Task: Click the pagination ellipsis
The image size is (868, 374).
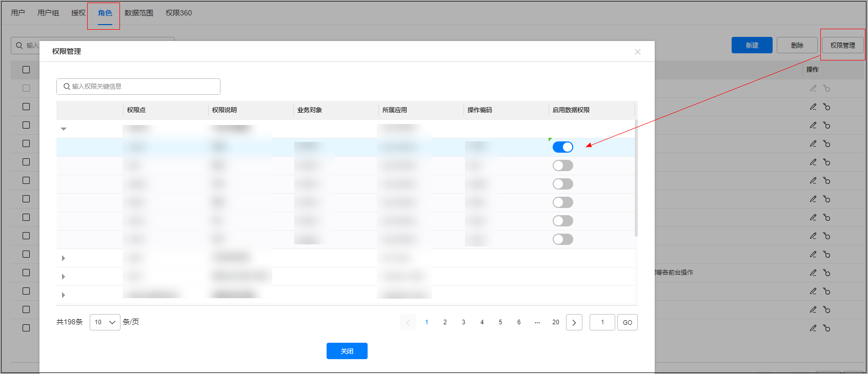Action: click(x=537, y=322)
